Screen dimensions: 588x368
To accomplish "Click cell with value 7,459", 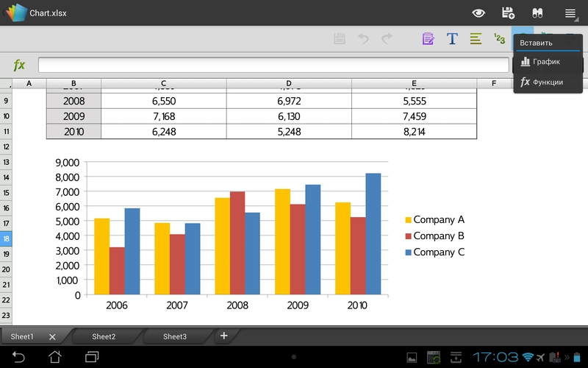I will coord(415,116).
